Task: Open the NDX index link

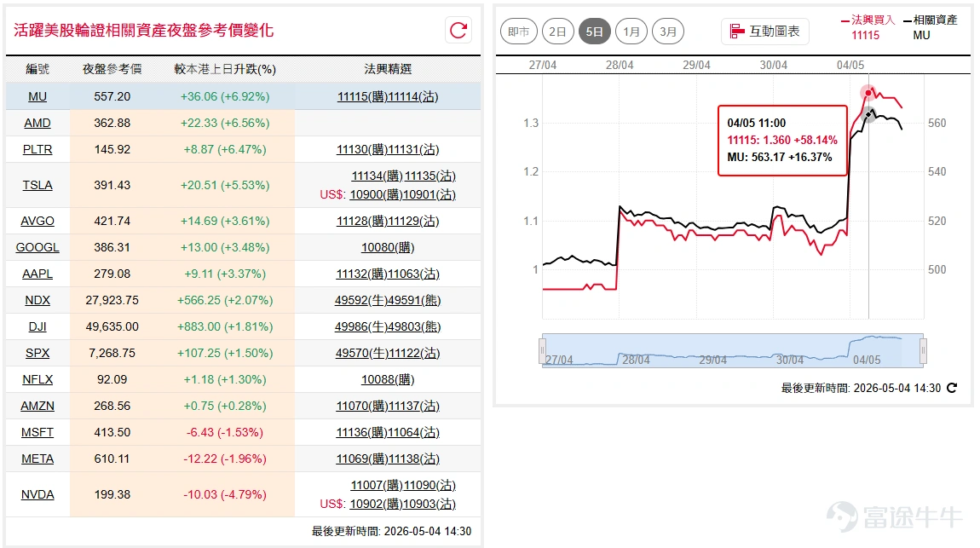Action: coord(37,300)
